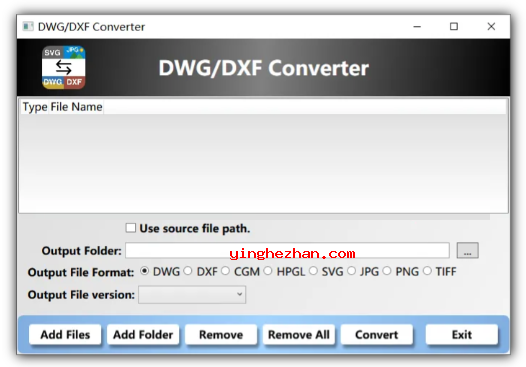Pick JPG output file format
The width and height of the screenshot is (526, 367).
pos(351,271)
